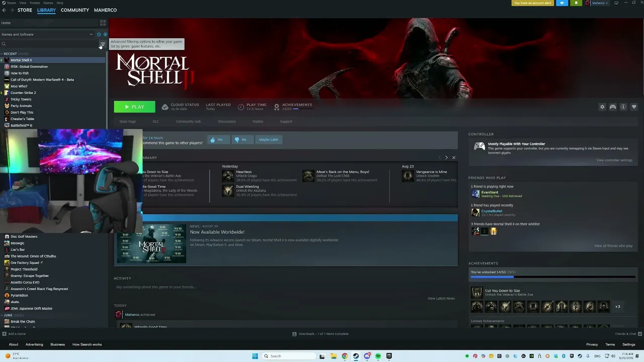Open Steam from the Windows taskbar
644x362 pixels.
point(356,356)
